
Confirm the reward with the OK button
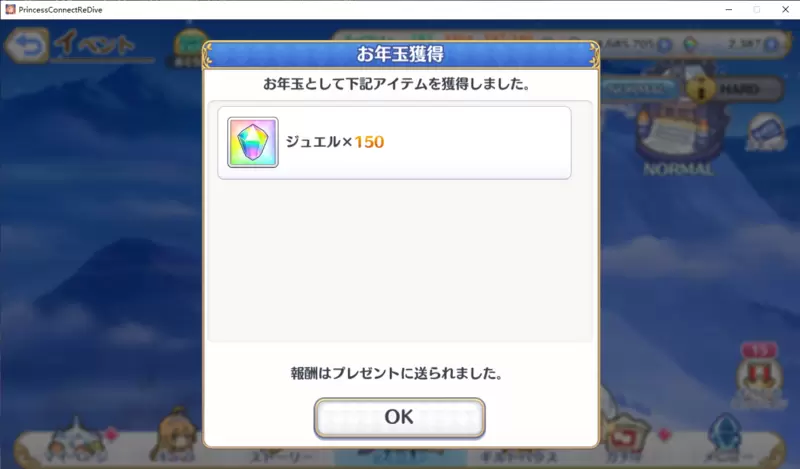[399, 417]
